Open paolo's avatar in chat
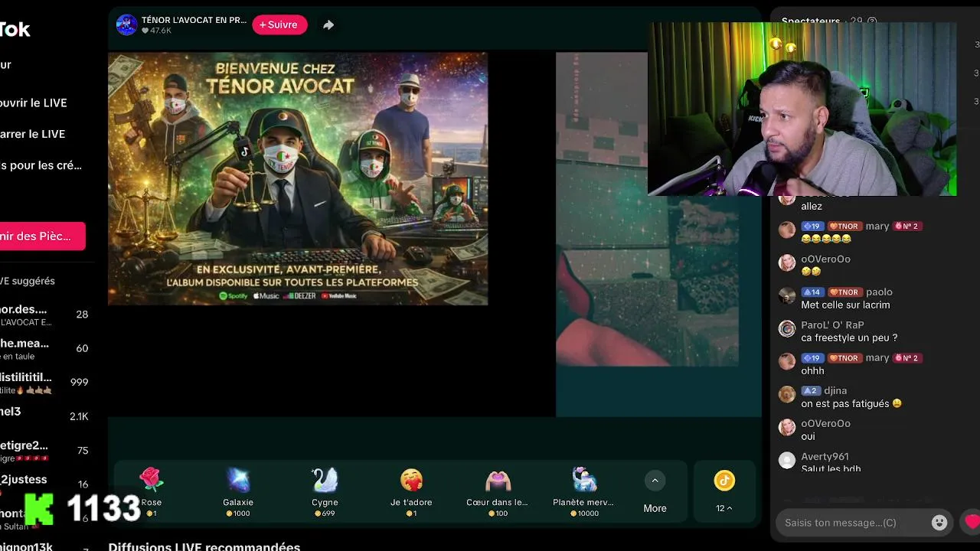The width and height of the screenshot is (980, 551). [x=787, y=295]
